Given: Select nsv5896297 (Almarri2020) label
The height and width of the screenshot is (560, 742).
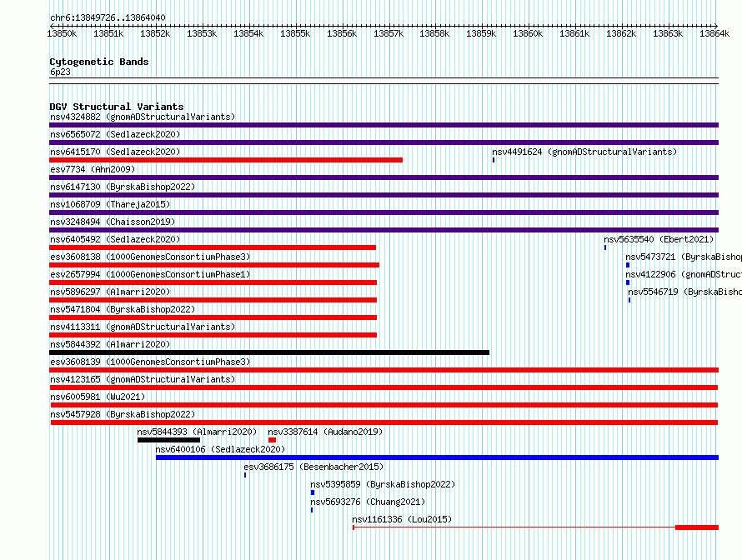Looking at the screenshot, I should pyautogui.click(x=110, y=292).
